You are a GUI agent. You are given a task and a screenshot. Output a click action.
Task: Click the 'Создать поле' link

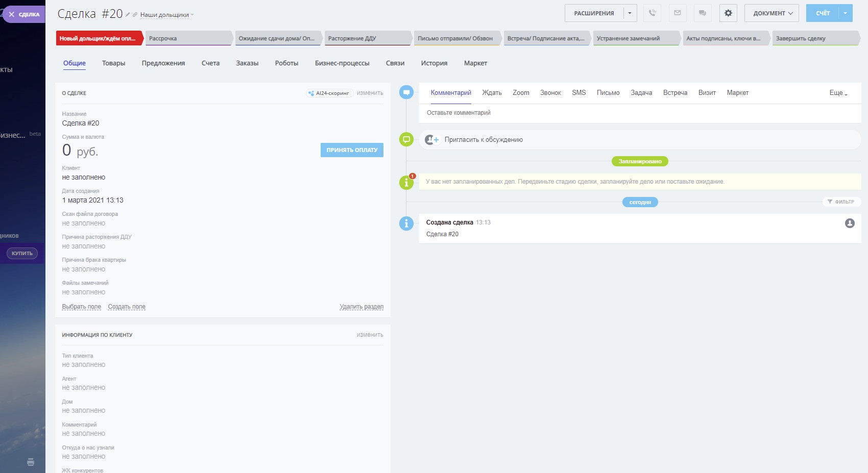[x=127, y=307]
